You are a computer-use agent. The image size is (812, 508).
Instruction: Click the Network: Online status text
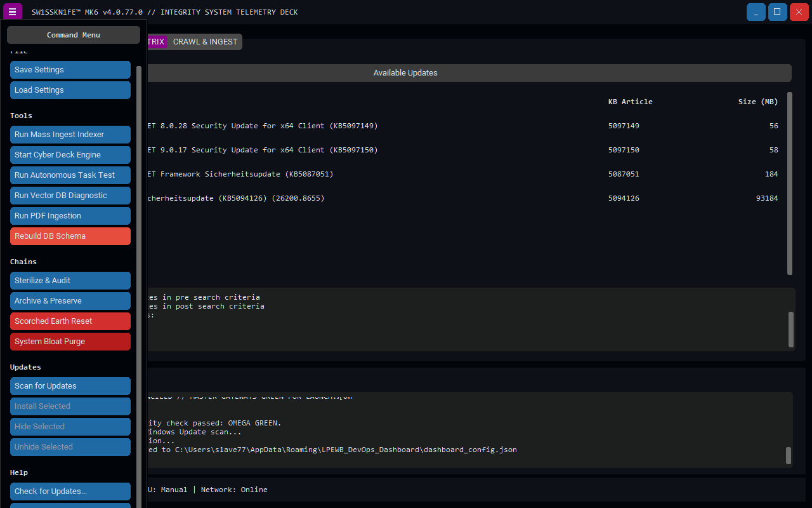pyautogui.click(x=234, y=490)
